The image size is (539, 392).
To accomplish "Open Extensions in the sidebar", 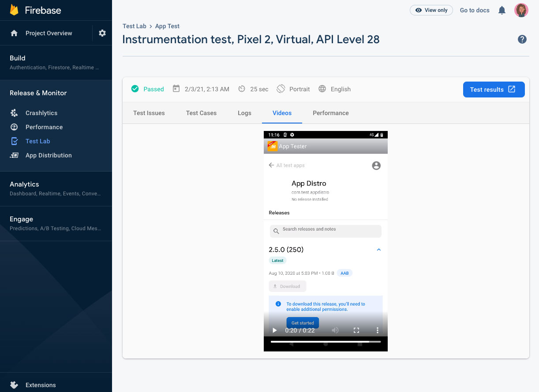I will pos(40,385).
